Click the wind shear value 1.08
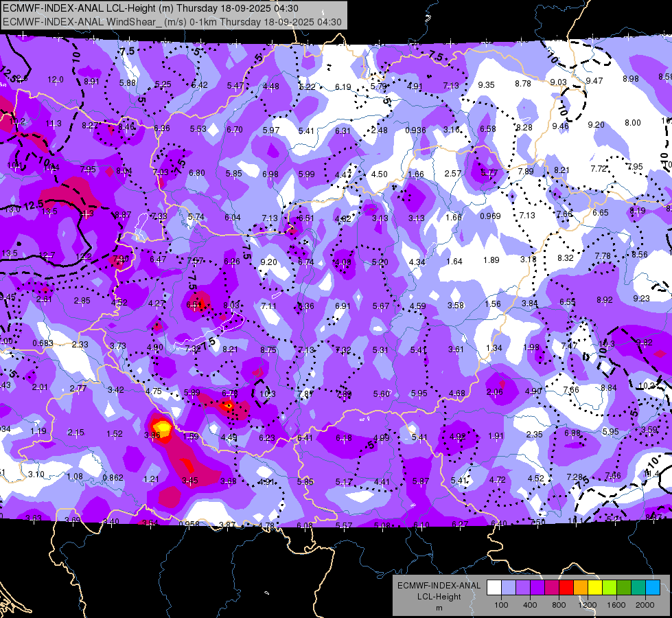This screenshot has width=672, height=618. click(75, 477)
